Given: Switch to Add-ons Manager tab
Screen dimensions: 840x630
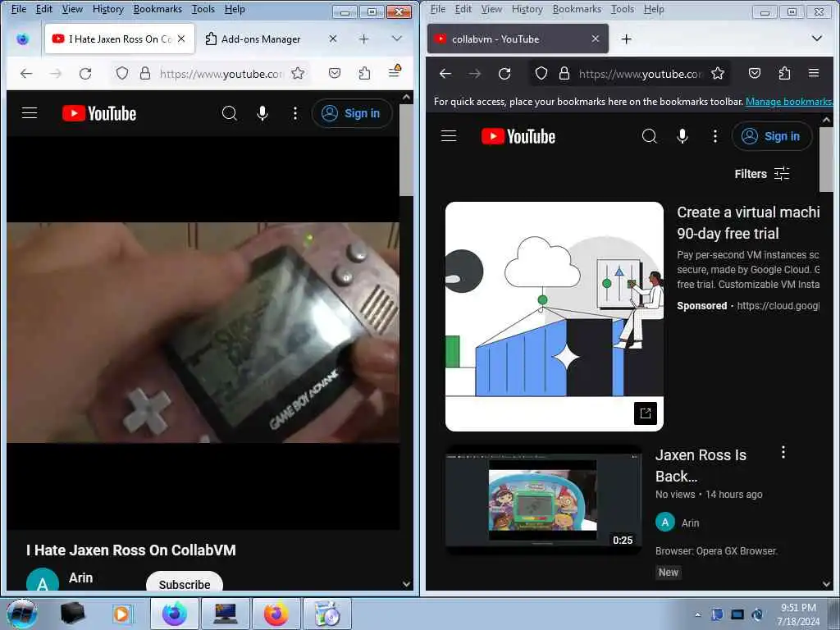Looking at the screenshot, I should click(261, 39).
